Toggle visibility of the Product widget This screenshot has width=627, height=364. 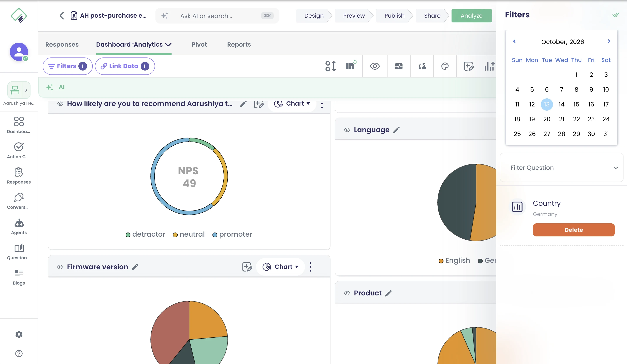[347, 293]
